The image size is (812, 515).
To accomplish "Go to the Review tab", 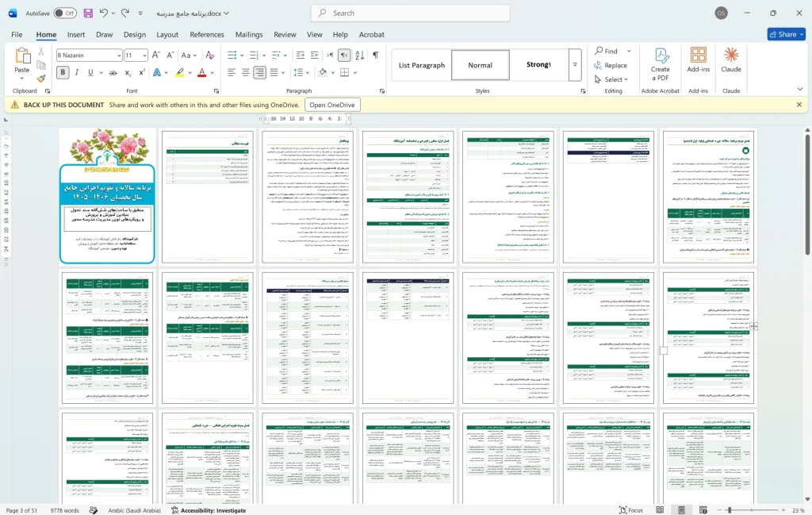I will (x=285, y=35).
